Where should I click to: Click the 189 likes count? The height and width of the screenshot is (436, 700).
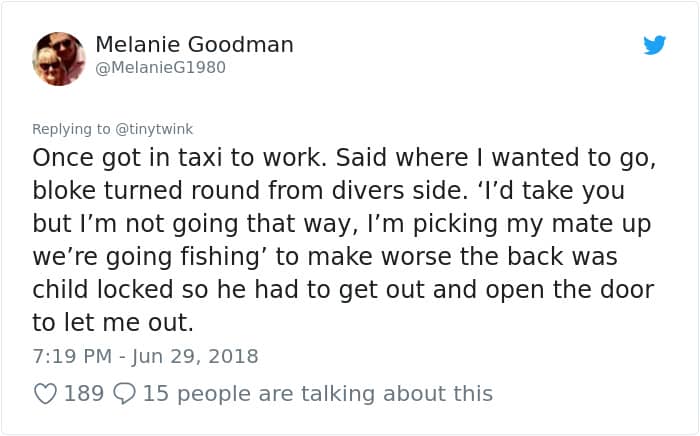tap(84, 394)
